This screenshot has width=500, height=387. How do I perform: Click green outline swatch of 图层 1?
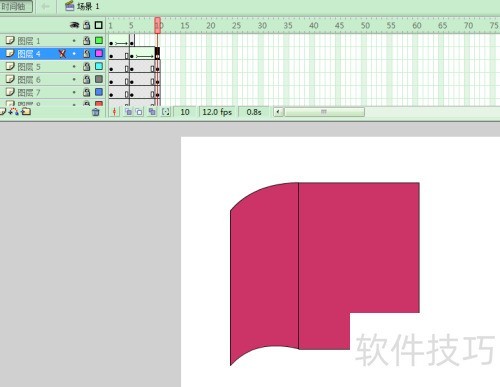[x=99, y=40]
